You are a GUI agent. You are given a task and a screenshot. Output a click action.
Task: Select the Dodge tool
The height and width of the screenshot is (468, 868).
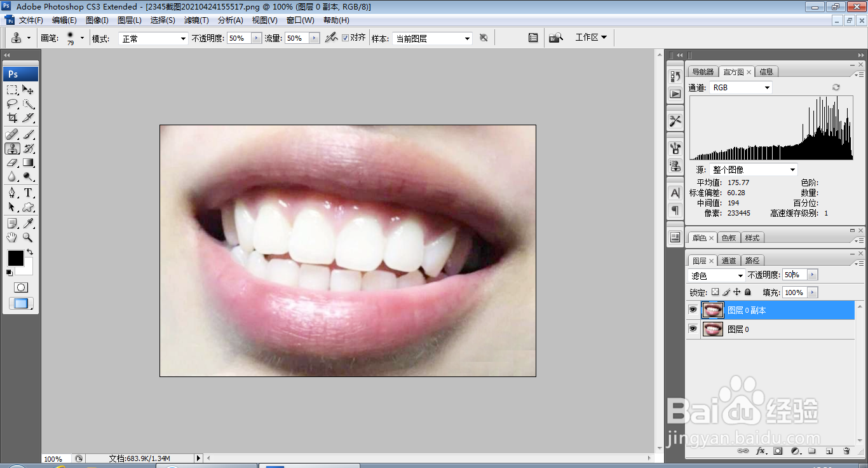click(x=28, y=176)
